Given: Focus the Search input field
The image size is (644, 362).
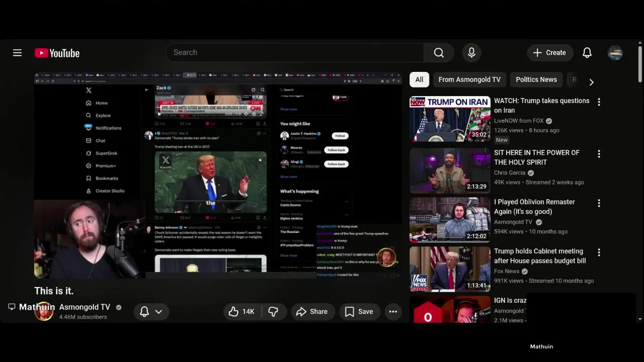Looking at the screenshot, I should [x=295, y=53].
